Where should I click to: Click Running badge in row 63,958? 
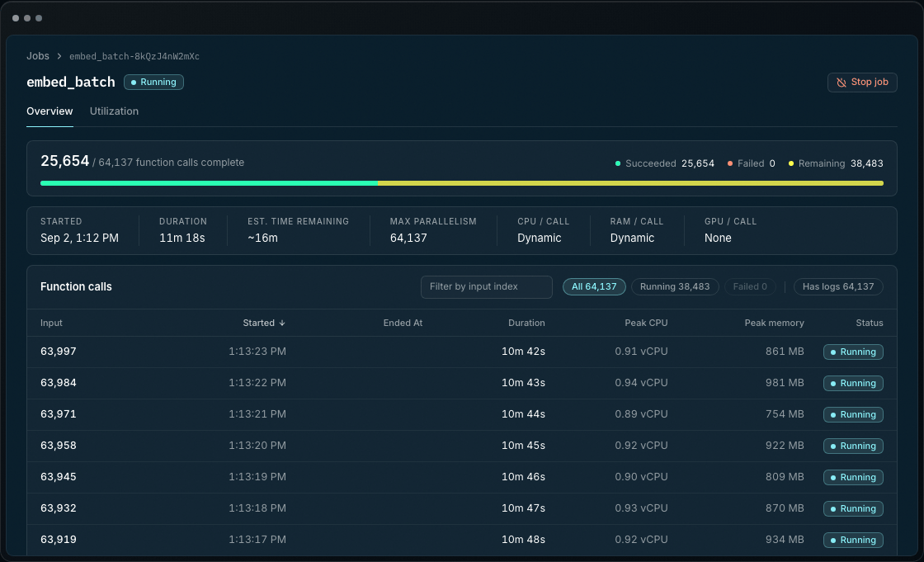pyautogui.click(x=853, y=446)
